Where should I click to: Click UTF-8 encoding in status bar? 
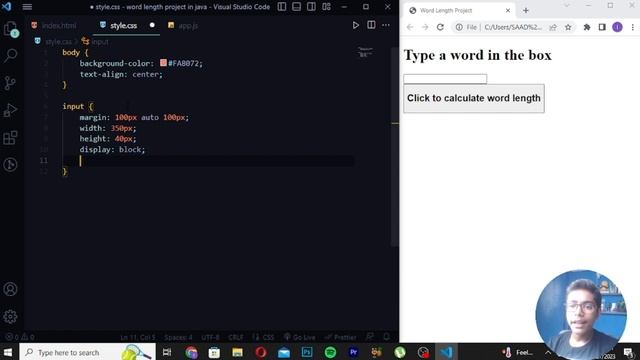(210, 337)
